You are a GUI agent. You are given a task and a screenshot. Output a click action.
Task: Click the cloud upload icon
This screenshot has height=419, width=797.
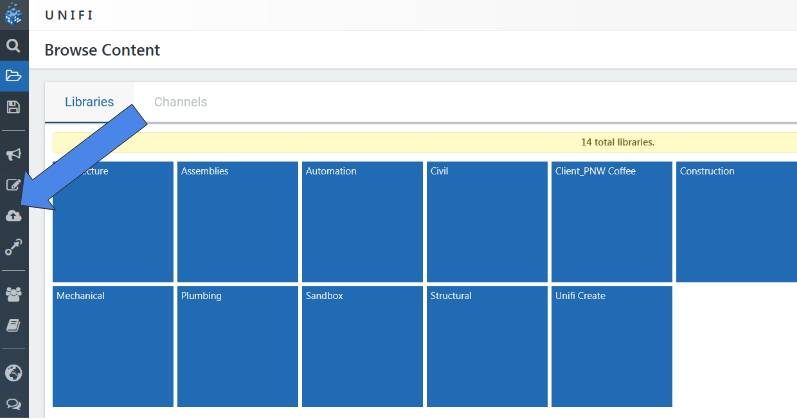click(x=14, y=216)
